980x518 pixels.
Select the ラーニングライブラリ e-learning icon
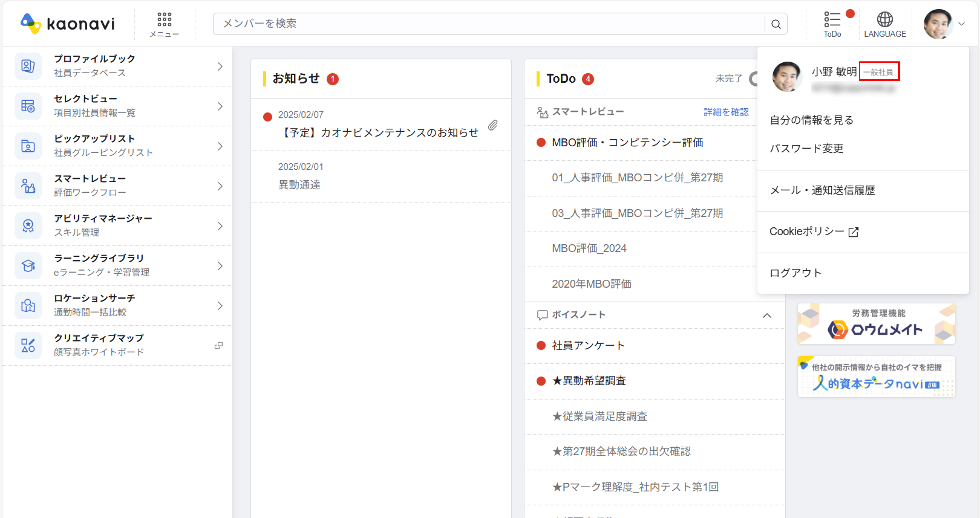coord(28,266)
